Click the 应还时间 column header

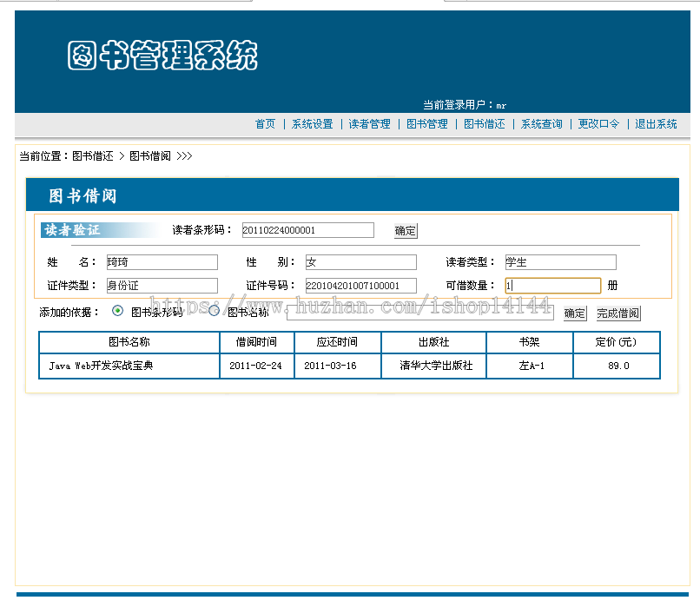click(338, 342)
